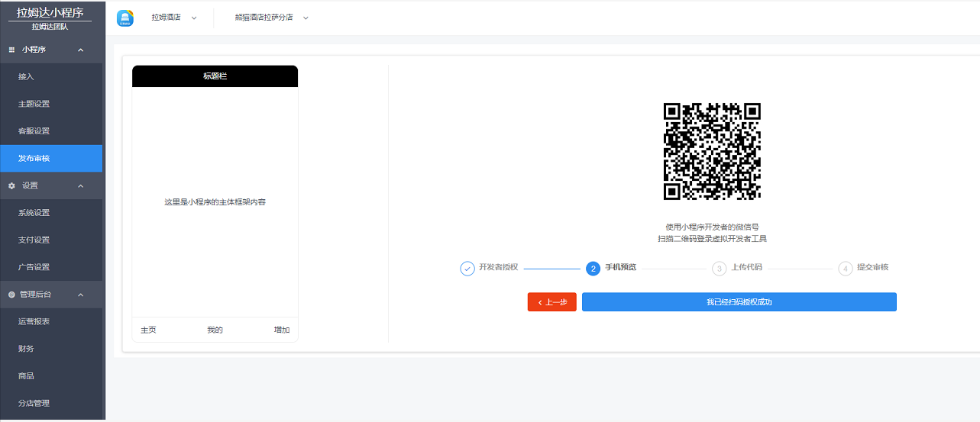Click the red 上一步 back button
This screenshot has width=980, height=422.
click(552, 302)
